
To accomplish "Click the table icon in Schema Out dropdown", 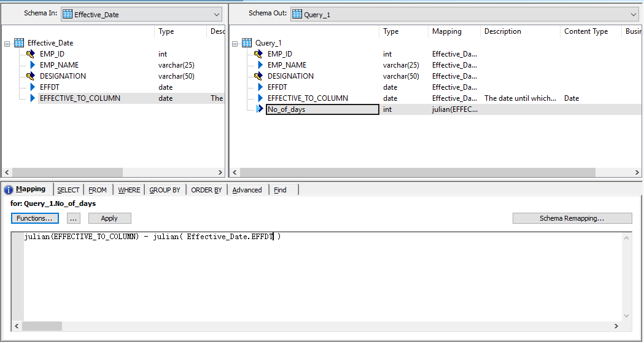I will point(297,14).
